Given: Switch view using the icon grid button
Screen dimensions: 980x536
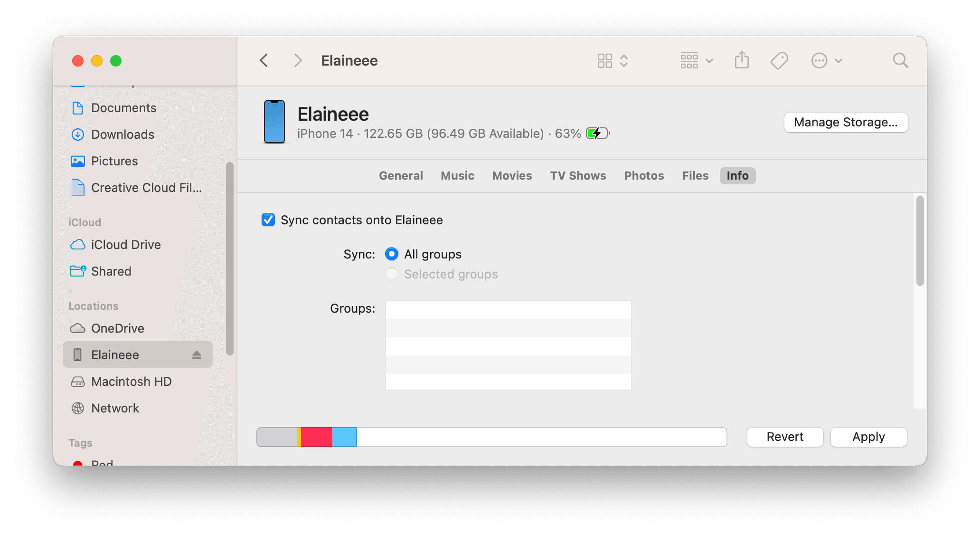Looking at the screenshot, I should tap(612, 60).
